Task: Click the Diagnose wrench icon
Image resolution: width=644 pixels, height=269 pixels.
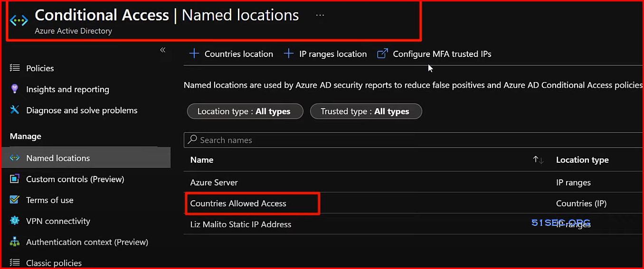Action: pos(15,110)
